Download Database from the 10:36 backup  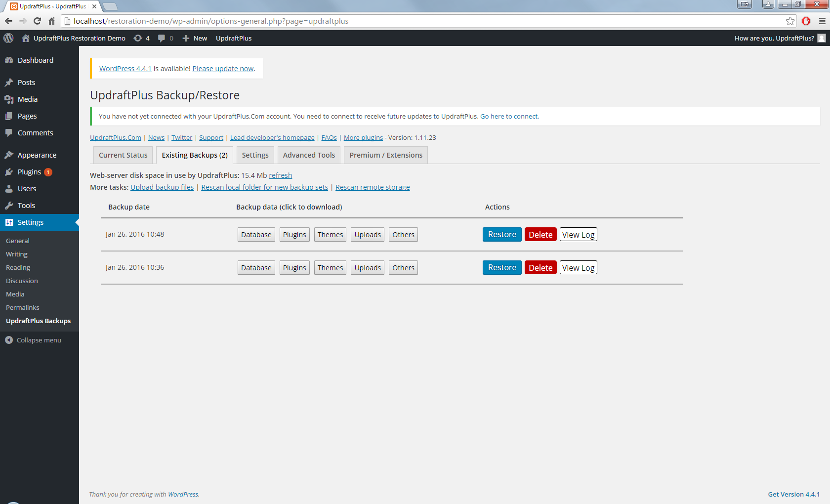coord(256,268)
